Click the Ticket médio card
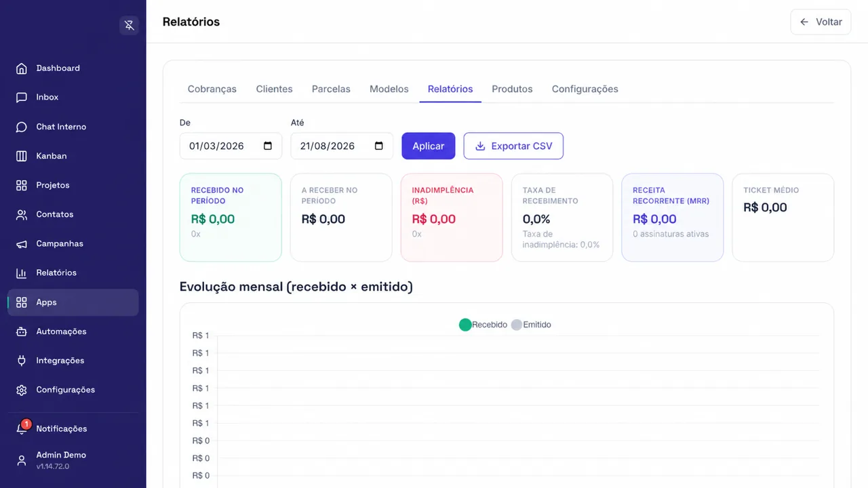 tap(783, 218)
